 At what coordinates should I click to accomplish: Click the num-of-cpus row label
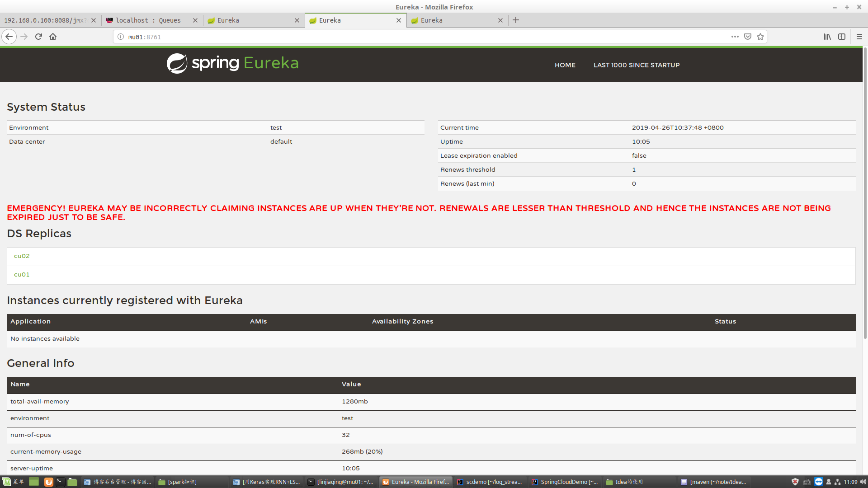click(31, 435)
